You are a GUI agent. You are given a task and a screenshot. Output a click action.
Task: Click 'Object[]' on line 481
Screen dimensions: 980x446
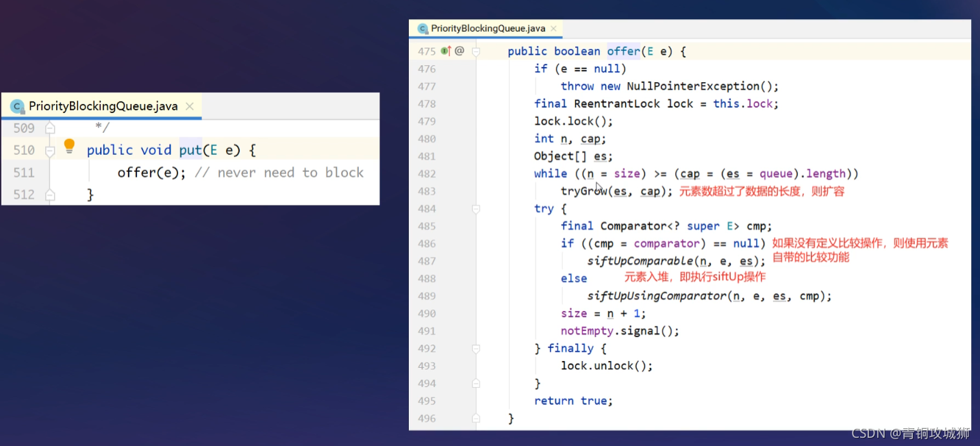coord(561,156)
